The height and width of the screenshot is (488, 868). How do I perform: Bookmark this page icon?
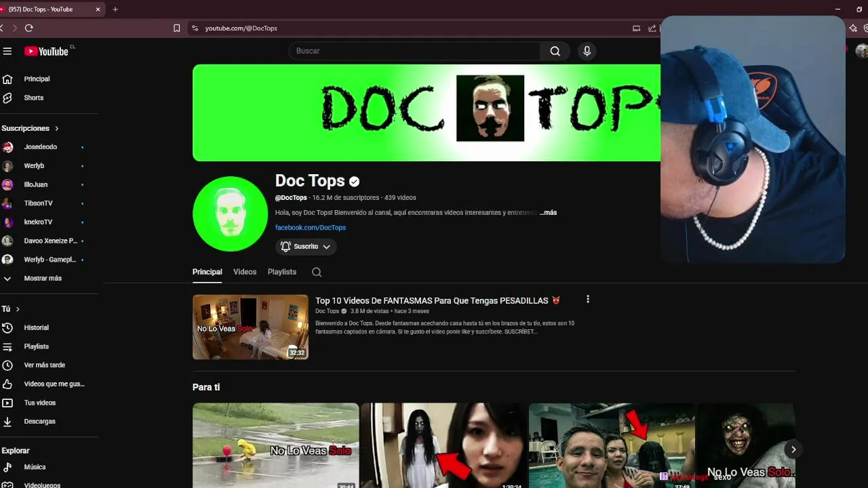pos(177,28)
